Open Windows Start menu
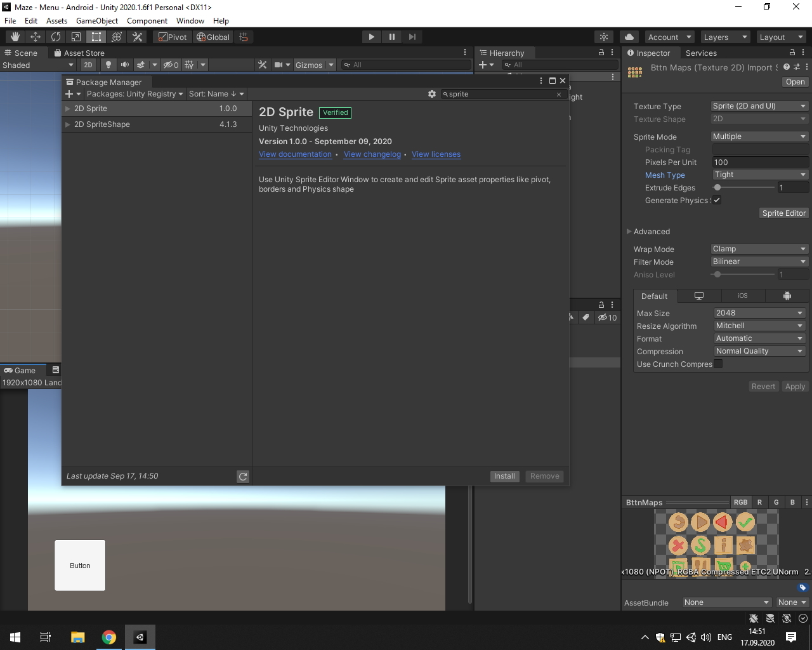This screenshot has width=812, height=650. tap(15, 637)
